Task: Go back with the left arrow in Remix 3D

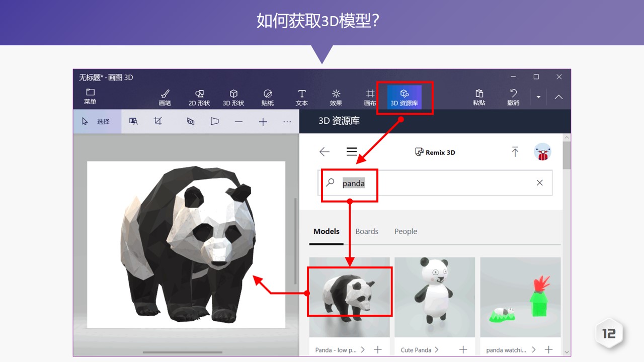Action: [x=325, y=152]
